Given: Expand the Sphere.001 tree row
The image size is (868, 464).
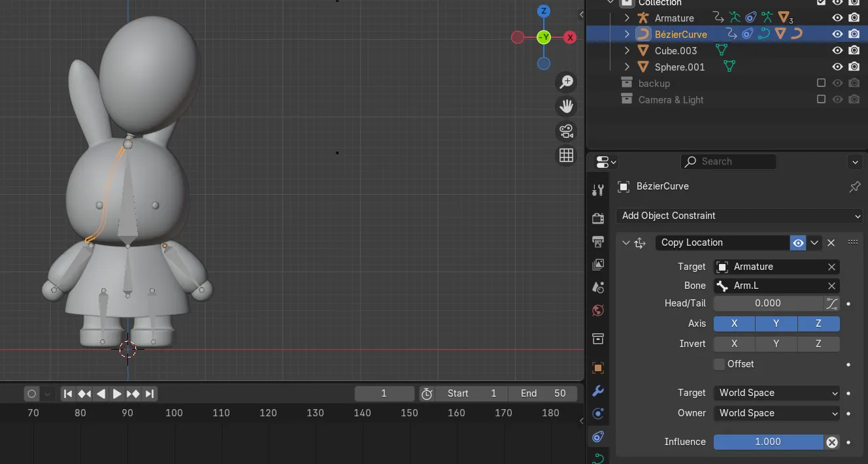Looking at the screenshot, I should 627,67.
